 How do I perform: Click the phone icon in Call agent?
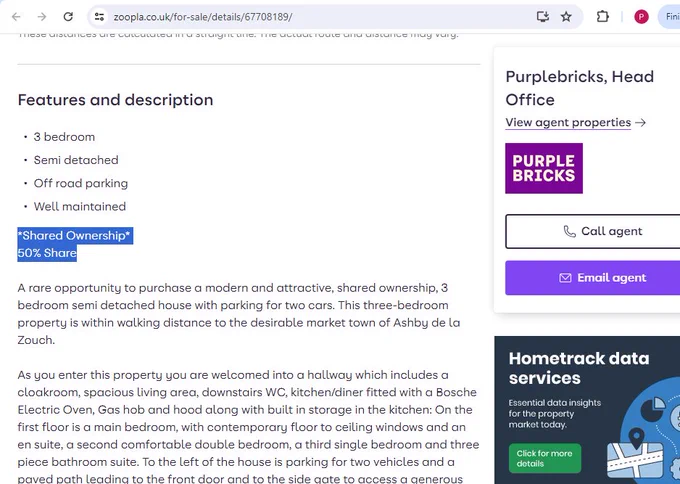[569, 232]
